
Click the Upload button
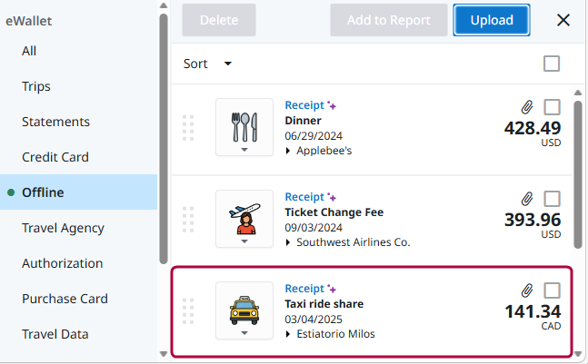492,20
